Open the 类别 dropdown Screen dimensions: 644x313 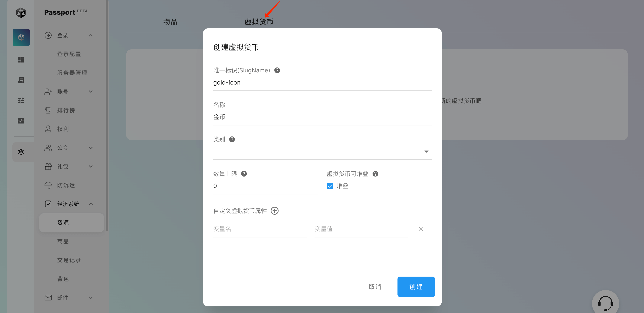click(x=322, y=152)
